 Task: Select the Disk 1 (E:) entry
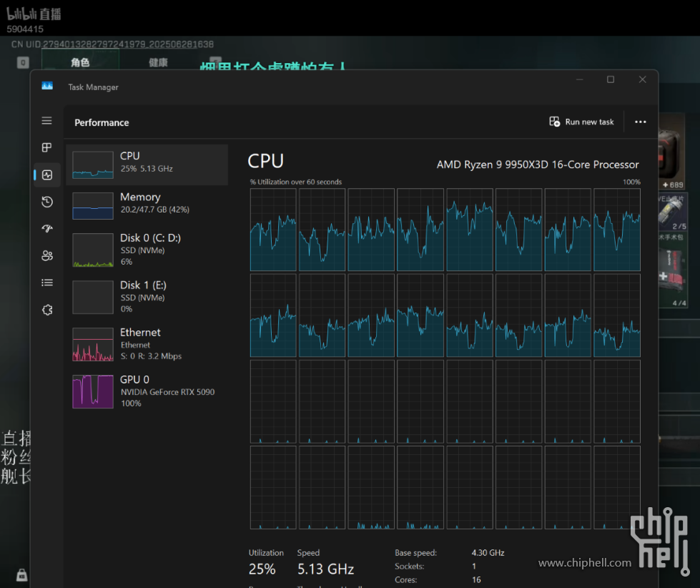147,297
